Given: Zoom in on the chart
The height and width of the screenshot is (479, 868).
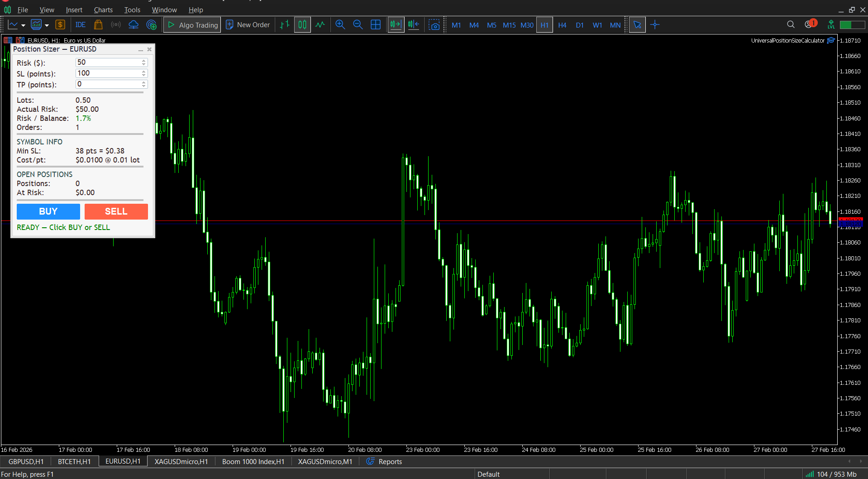Looking at the screenshot, I should point(340,25).
